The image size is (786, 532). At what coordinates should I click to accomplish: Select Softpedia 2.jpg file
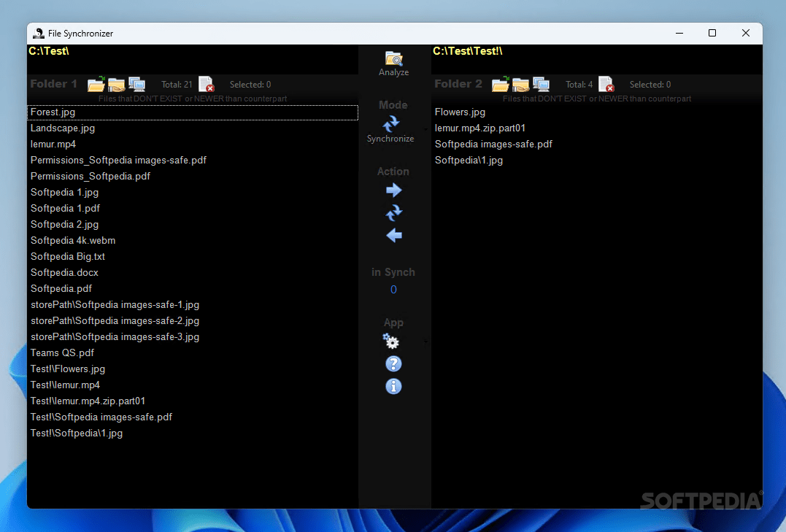click(193, 225)
